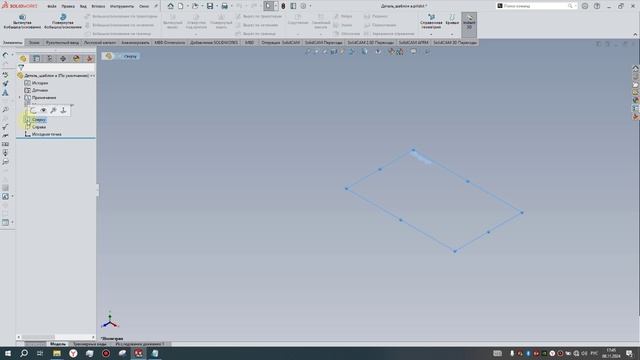Click the Select cursor tool
Viewport: 640px width, 360px height.
tap(268, 6)
